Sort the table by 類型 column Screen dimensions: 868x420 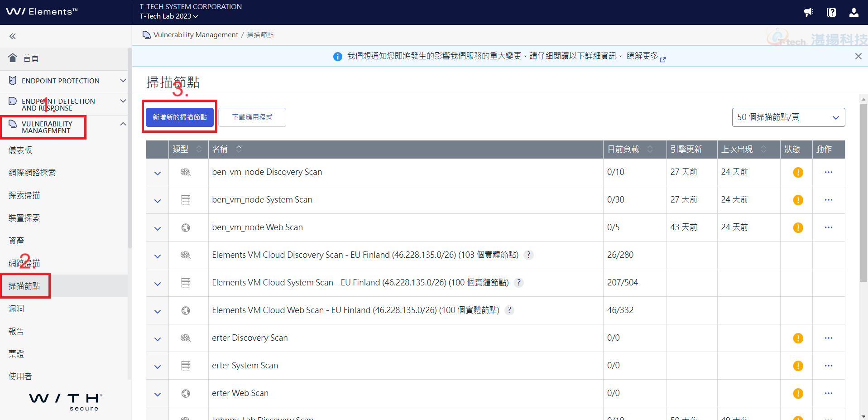(199, 149)
